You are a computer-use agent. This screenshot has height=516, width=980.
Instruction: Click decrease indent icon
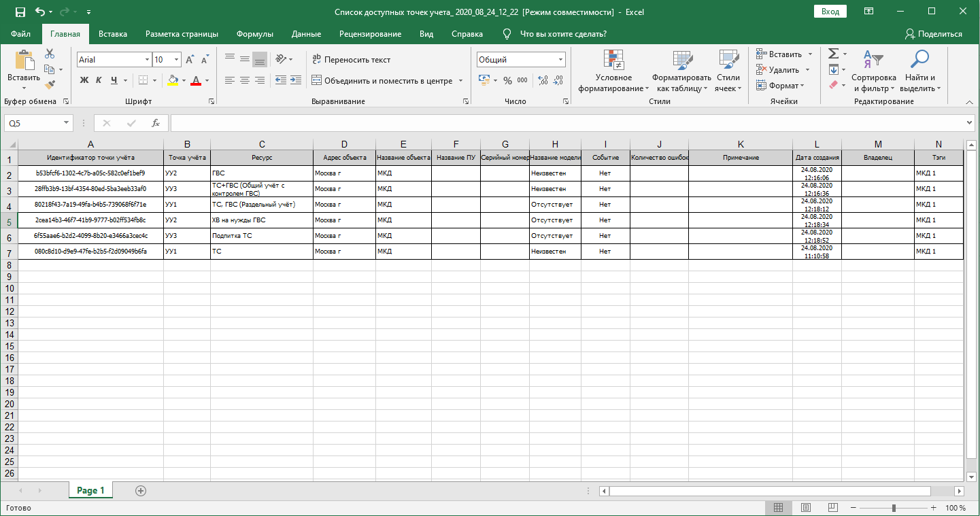click(280, 80)
